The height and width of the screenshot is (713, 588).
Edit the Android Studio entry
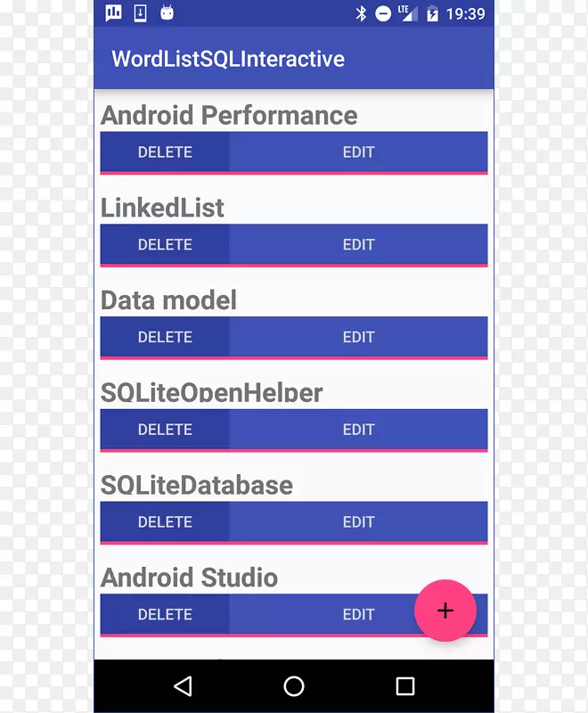coord(358,614)
